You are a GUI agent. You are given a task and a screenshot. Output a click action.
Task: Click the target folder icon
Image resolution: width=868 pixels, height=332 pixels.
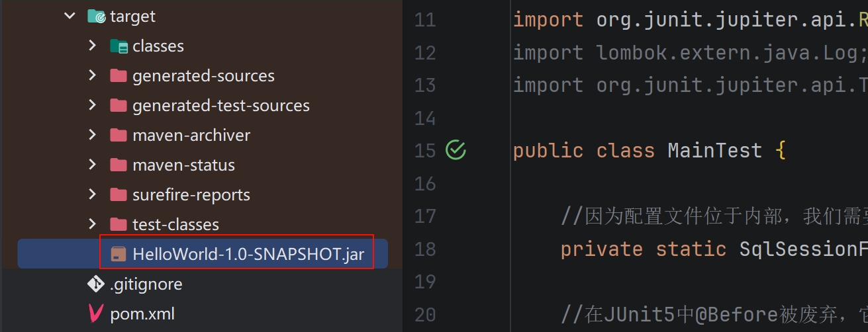click(97, 17)
